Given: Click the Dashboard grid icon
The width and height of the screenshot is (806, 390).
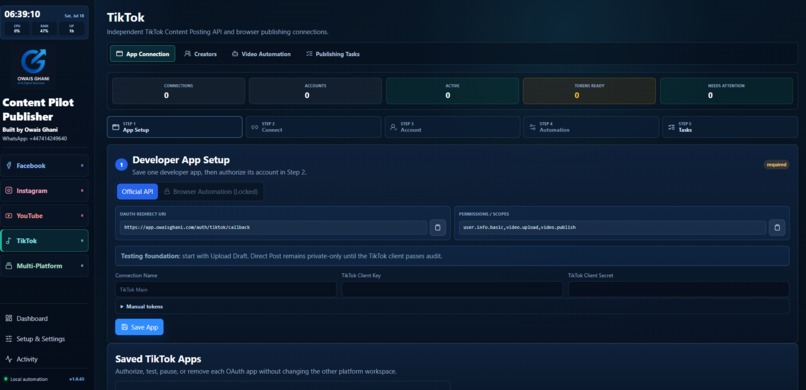Looking at the screenshot, I should 9,319.
